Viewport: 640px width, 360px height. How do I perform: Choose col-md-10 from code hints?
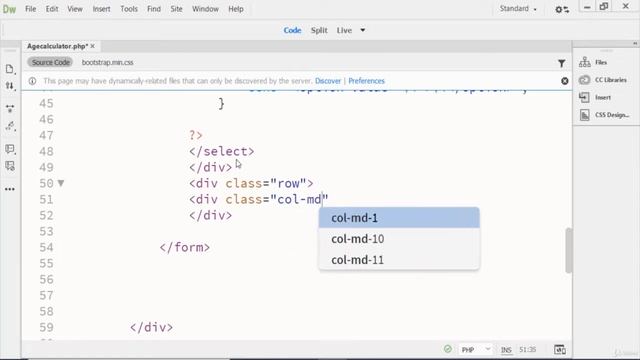point(399,239)
